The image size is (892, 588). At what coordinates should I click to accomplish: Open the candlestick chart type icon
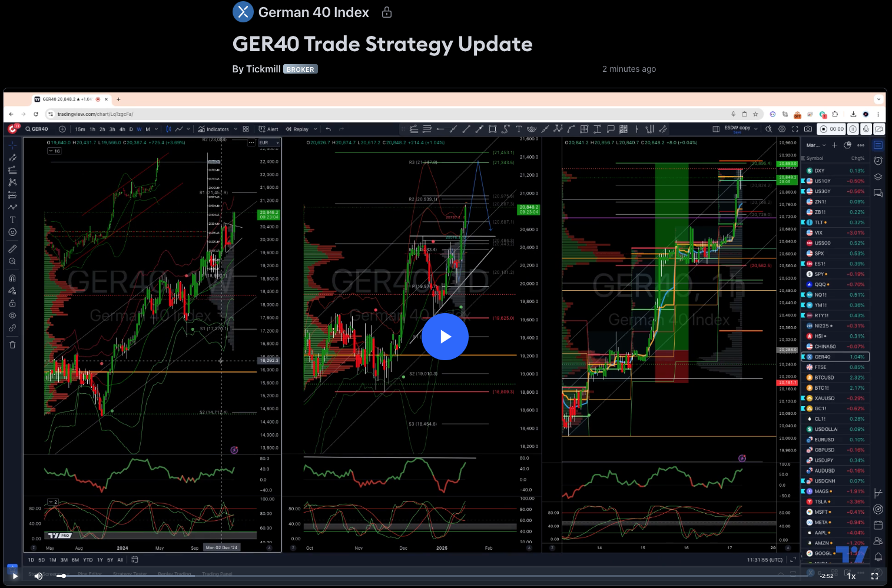168,129
